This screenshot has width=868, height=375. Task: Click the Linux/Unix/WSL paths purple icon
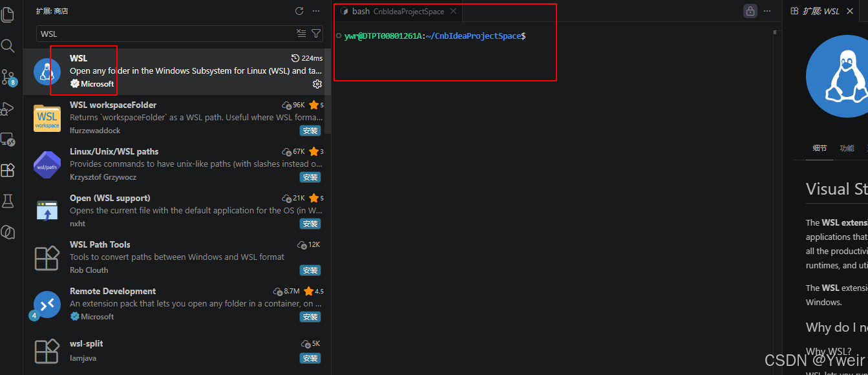pos(47,165)
